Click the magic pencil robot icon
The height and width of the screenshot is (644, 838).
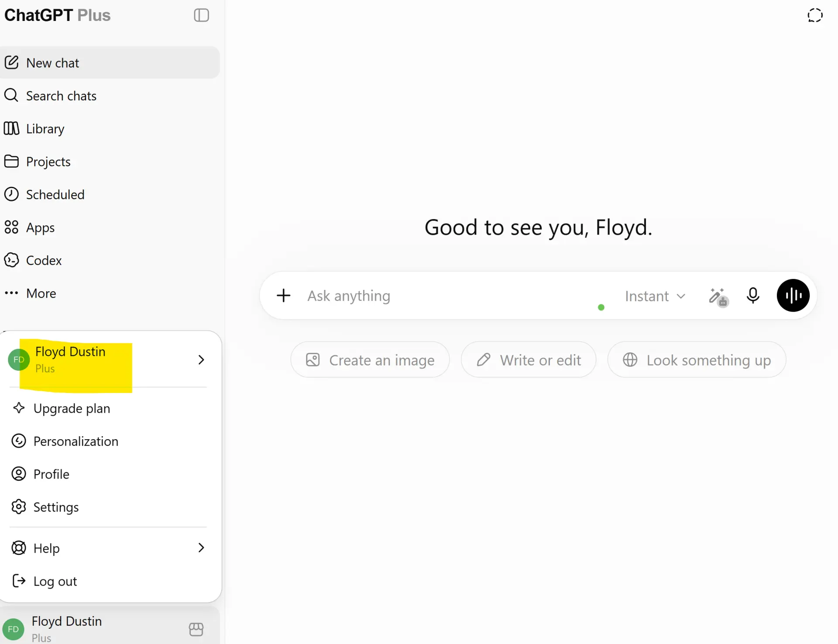(718, 297)
